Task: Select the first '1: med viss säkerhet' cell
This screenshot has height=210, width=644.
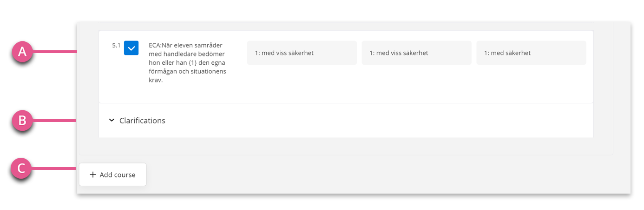Action: (x=302, y=53)
